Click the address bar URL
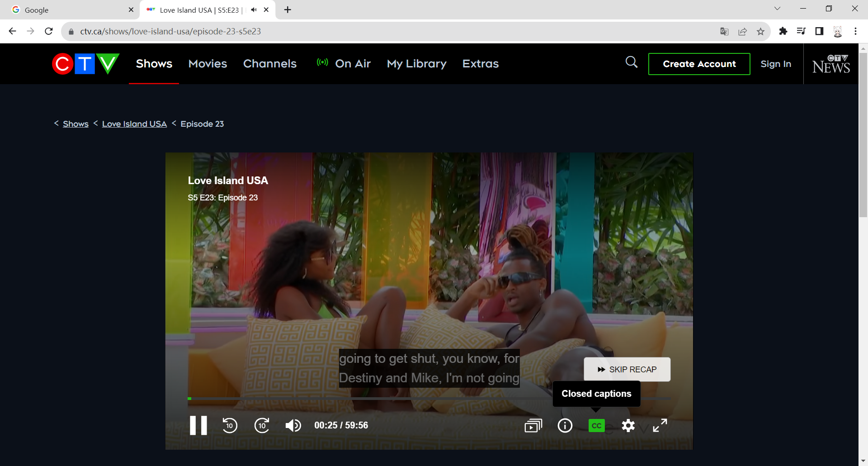The image size is (868, 466). pyautogui.click(x=170, y=31)
